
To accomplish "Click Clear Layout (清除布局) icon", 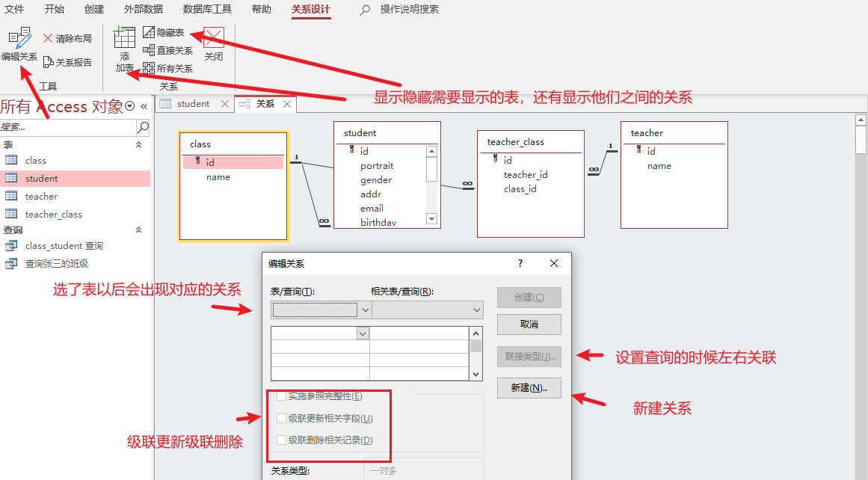I will pyautogui.click(x=48, y=39).
